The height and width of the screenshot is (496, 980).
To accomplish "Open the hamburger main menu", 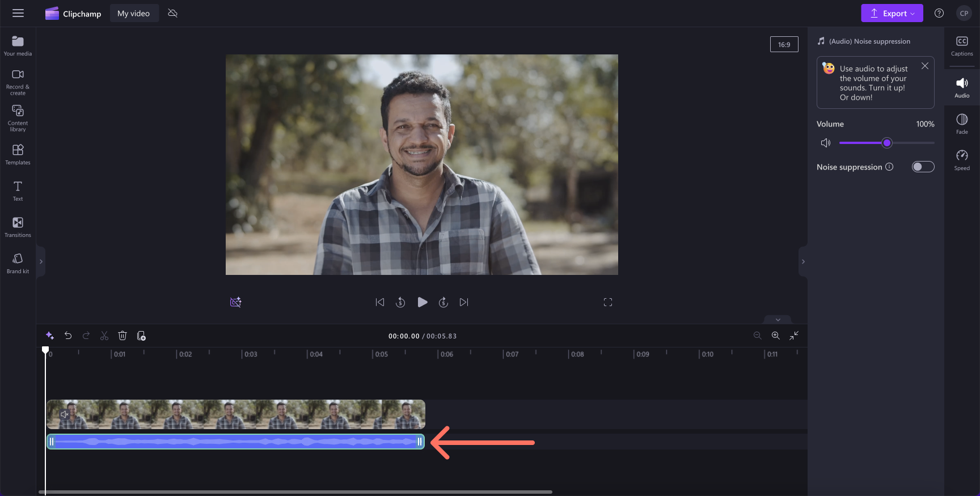I will pos(18,13).
